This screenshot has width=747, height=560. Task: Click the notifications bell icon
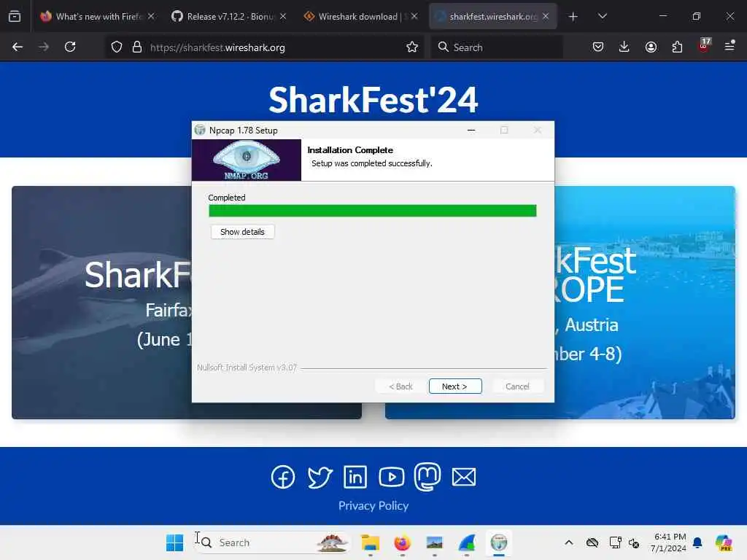click(x=697, y=542)
